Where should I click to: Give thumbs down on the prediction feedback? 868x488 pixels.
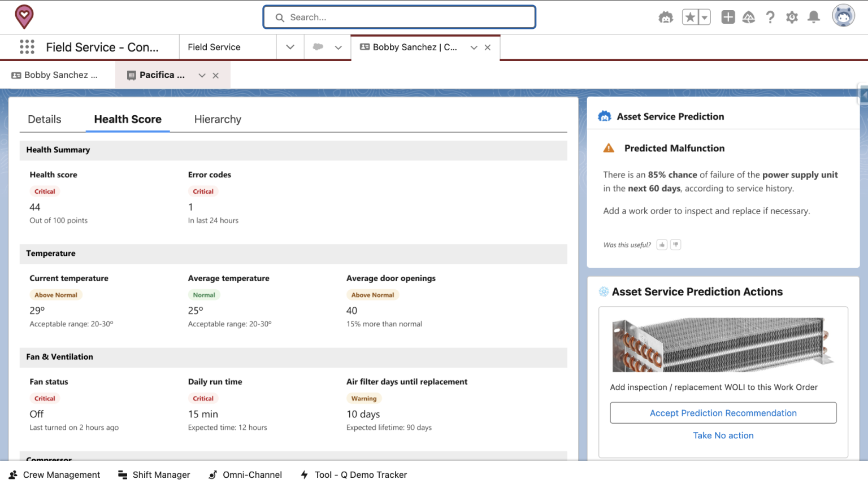(675, 244)
